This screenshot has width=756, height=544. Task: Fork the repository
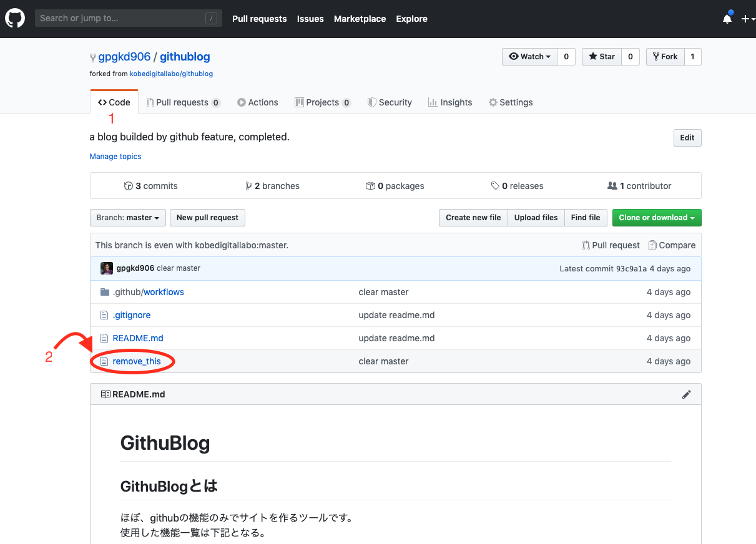[665, 57]
